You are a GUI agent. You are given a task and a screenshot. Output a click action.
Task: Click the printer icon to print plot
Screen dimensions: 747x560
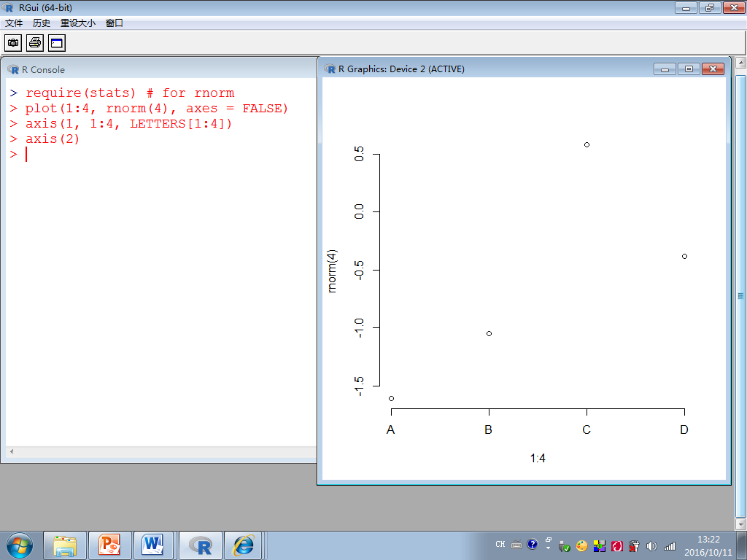point(35,43)
